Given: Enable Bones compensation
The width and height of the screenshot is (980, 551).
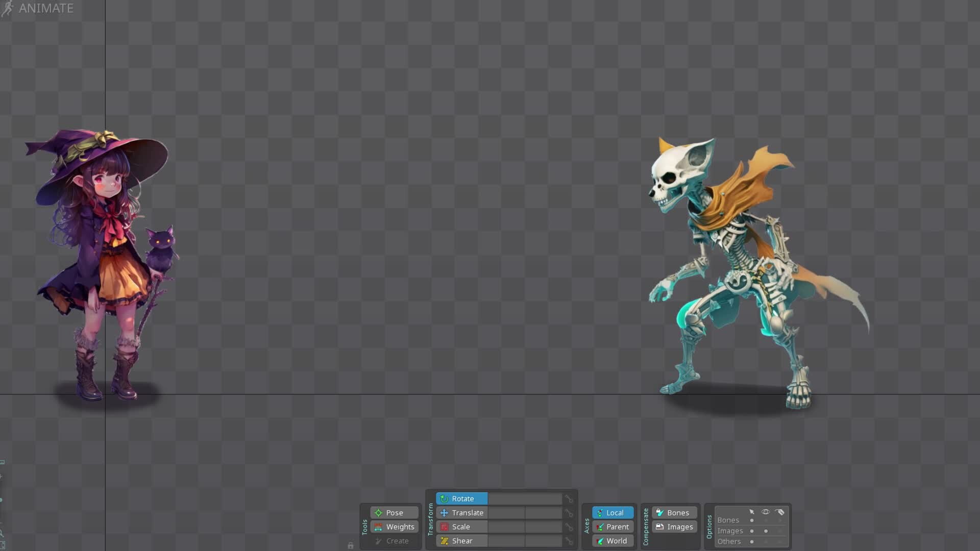Looking at the screenshot, I should point(674,513).
